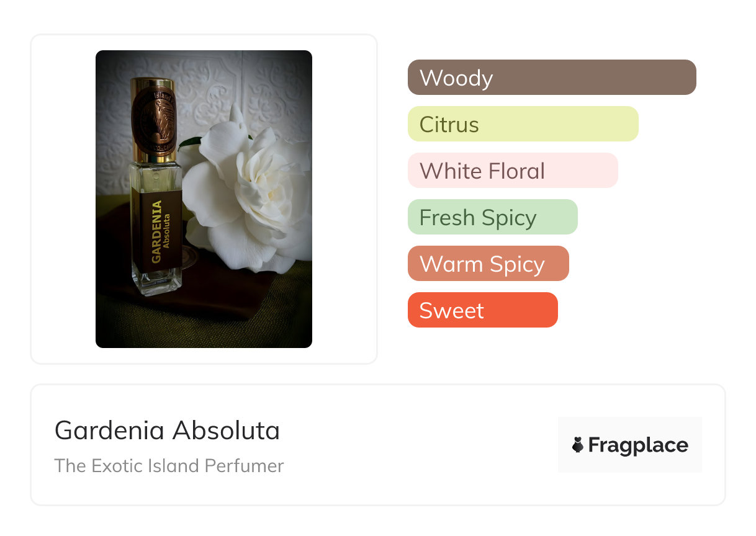Select the Citrus accord bar
756x536 pixels.
click(x=523, y=124)
